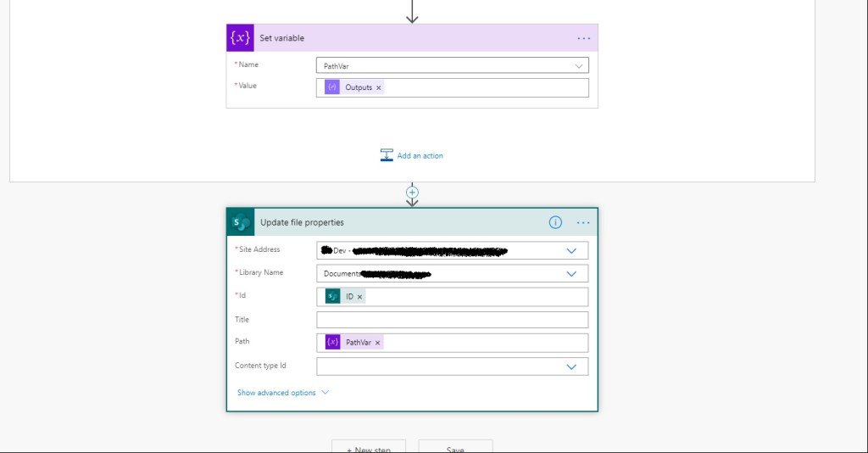The width and height of the screenshot is (868, 453).
Task: Click the Set variable action icon
Action: point(240,38)
